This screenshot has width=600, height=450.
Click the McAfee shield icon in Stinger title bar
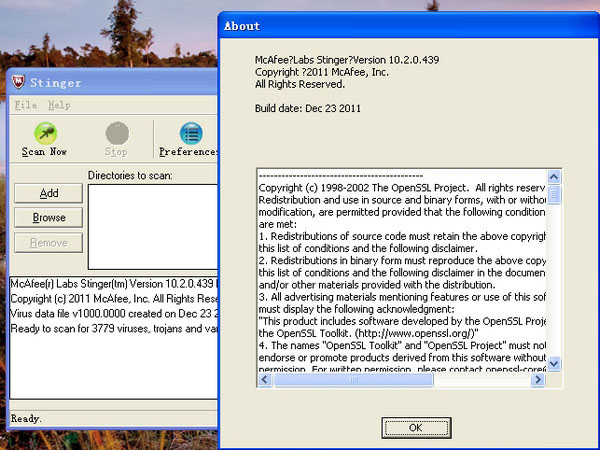(x=18, y=82)
